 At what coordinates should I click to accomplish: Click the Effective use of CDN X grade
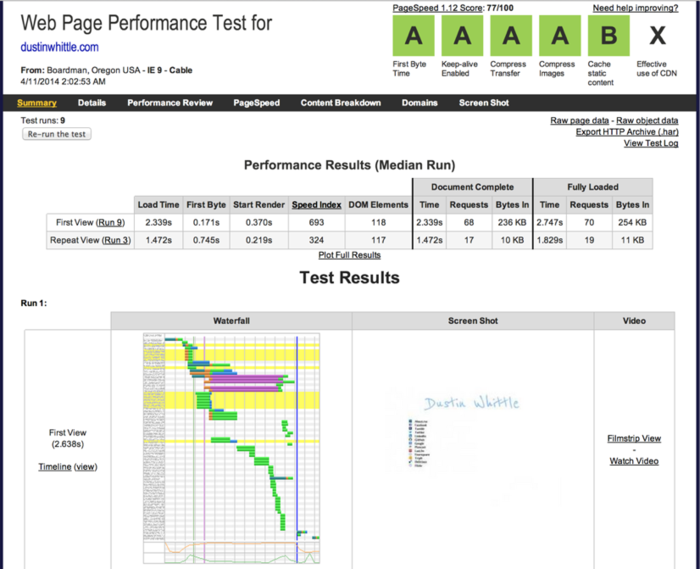[657, 35]
